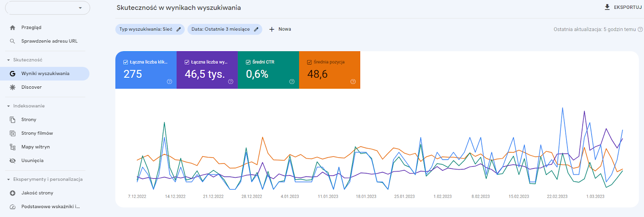Click the Mapy witryn sitemap icon
Image resolution: width=644 pixels, height=217 pixels.
click(12, 147)
